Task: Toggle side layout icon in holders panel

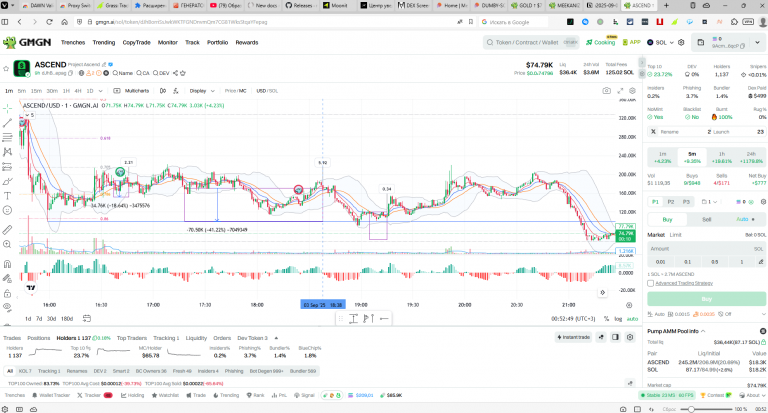Action: click(x=615, y=337)
